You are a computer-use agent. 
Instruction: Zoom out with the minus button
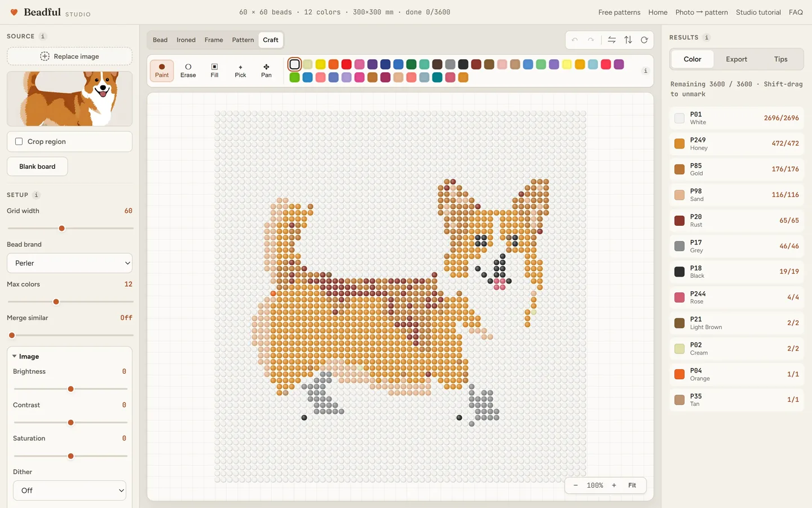[575, 485]
